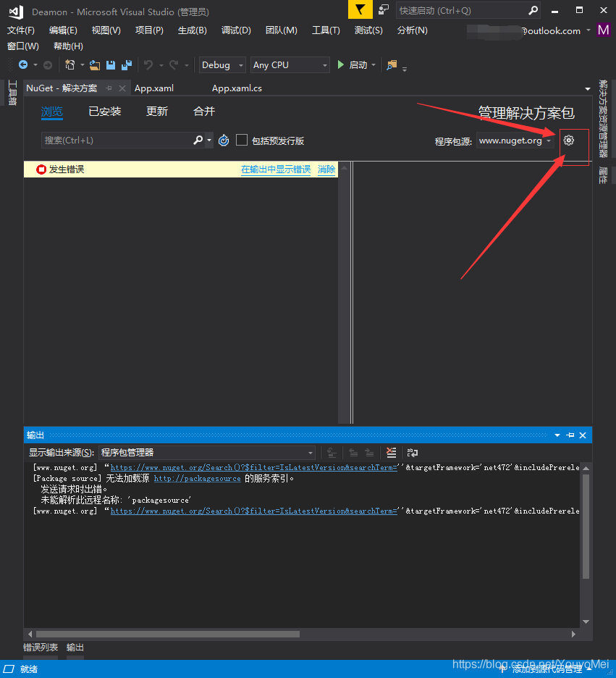Open the 工具(T) menu
616x678 pixels.
326,30
